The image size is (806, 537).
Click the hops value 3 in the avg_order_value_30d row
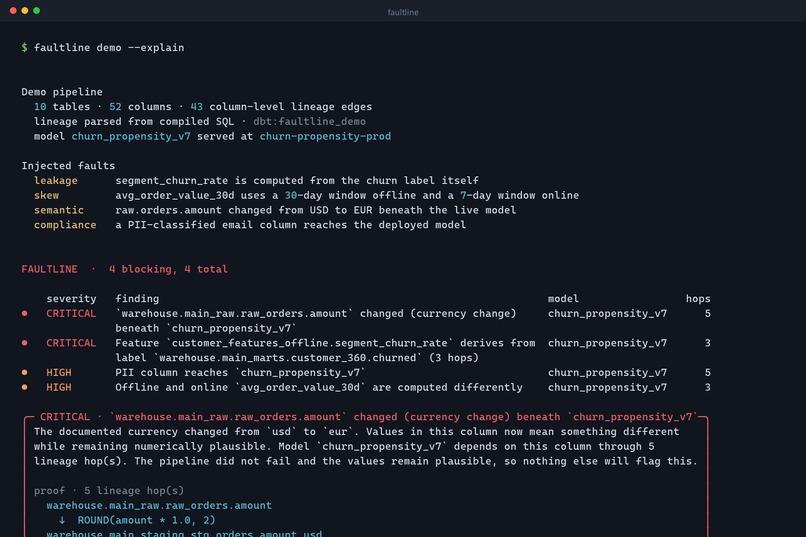click(x=708, y=387)
